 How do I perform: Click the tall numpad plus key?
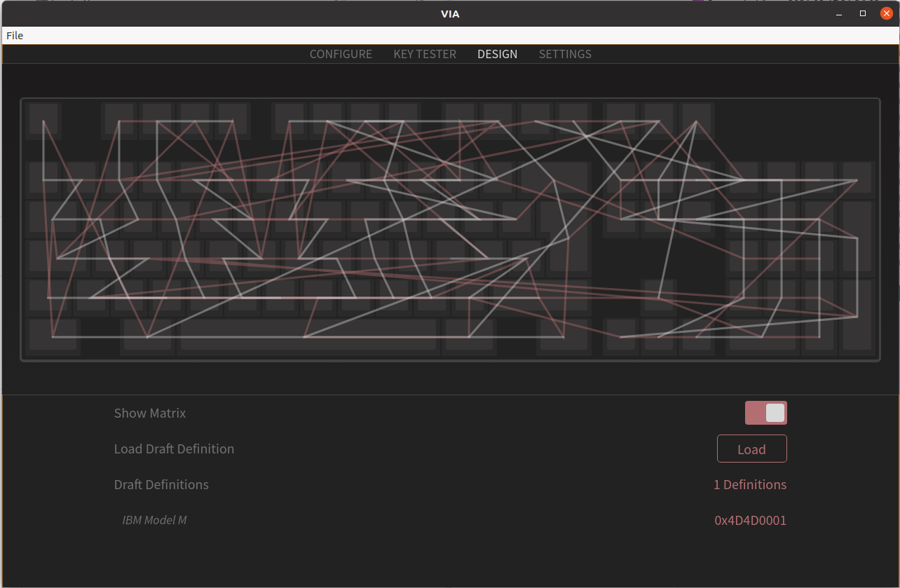point(857,237)
